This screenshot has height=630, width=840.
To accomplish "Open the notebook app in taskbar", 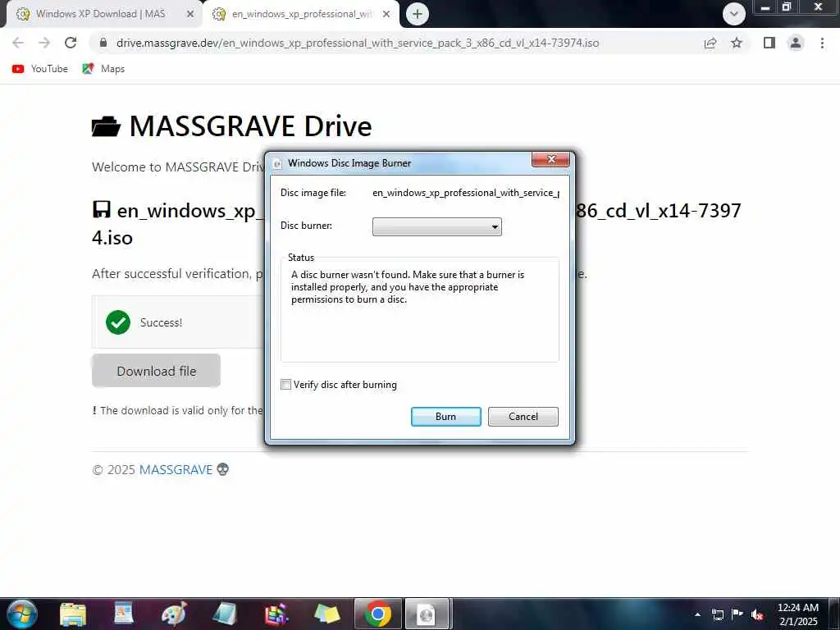I will pyautogui.click(x=225, y=614).
